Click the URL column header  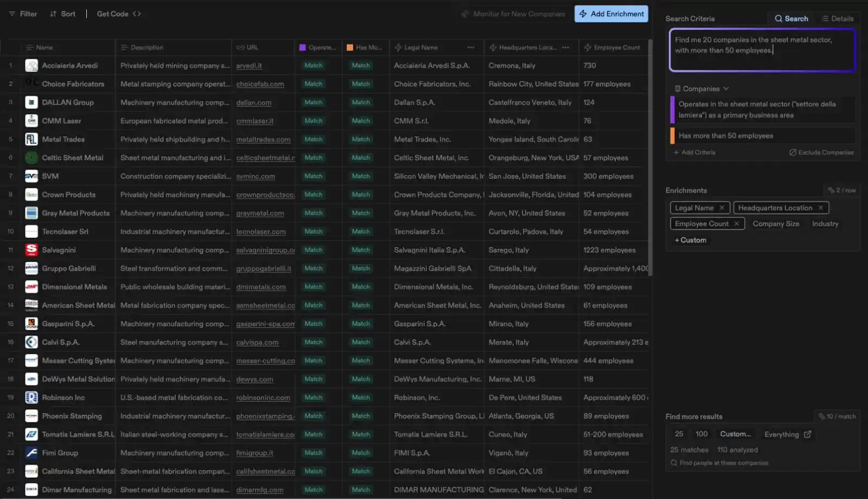coord(264,47)
